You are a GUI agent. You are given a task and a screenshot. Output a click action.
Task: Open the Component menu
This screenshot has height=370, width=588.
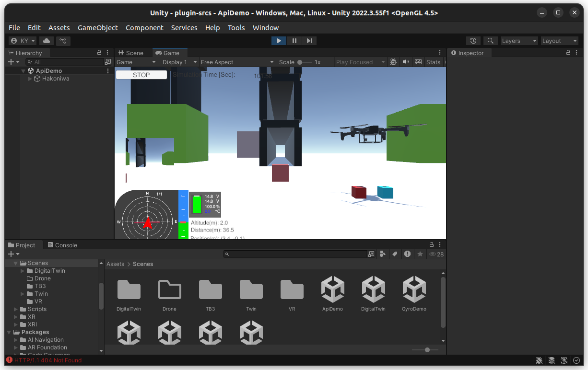[144, 28]
